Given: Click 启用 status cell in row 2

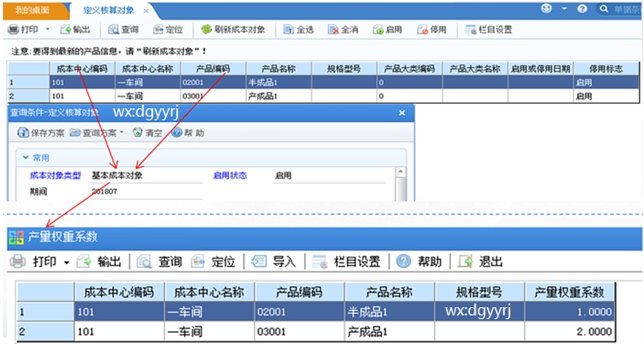Looking at the screenshot, I should pyautogui.click(x=606, y=96).
